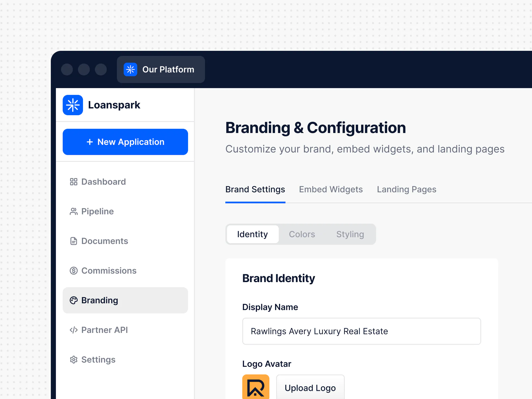
Task: Select the Our Platform browser tab
Action: pyautogui.click(x=161, y=69)
